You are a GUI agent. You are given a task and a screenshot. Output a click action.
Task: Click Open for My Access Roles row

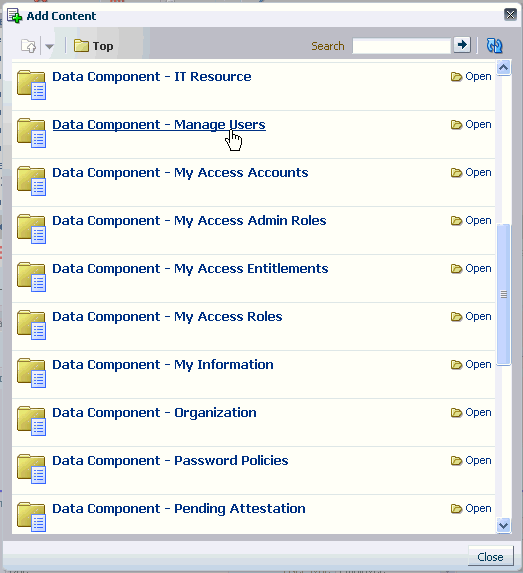coord(471,316)
